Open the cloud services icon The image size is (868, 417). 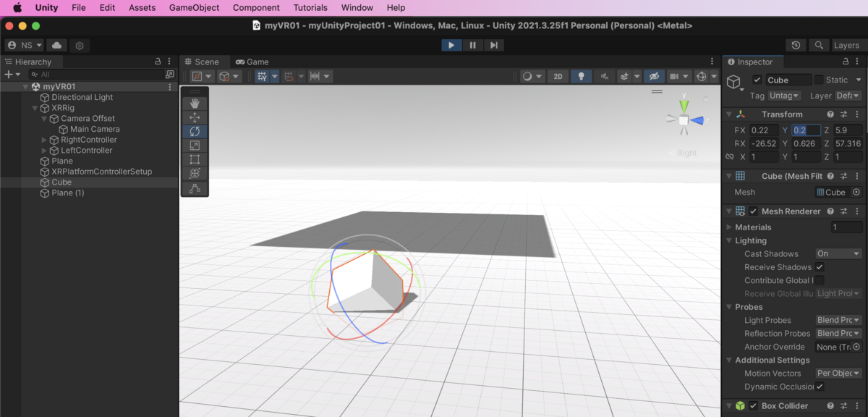coord(57,45)
